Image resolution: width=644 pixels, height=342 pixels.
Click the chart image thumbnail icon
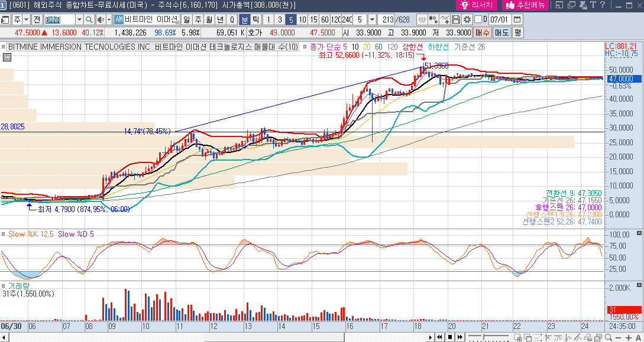pyautogui.click(x=598, y=337)
